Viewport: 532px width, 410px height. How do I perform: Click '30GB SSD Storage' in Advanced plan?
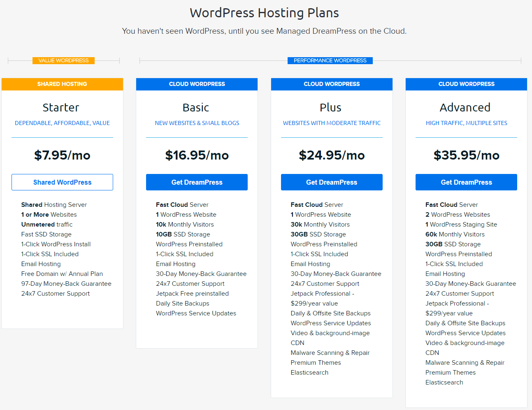pos(453,244)
